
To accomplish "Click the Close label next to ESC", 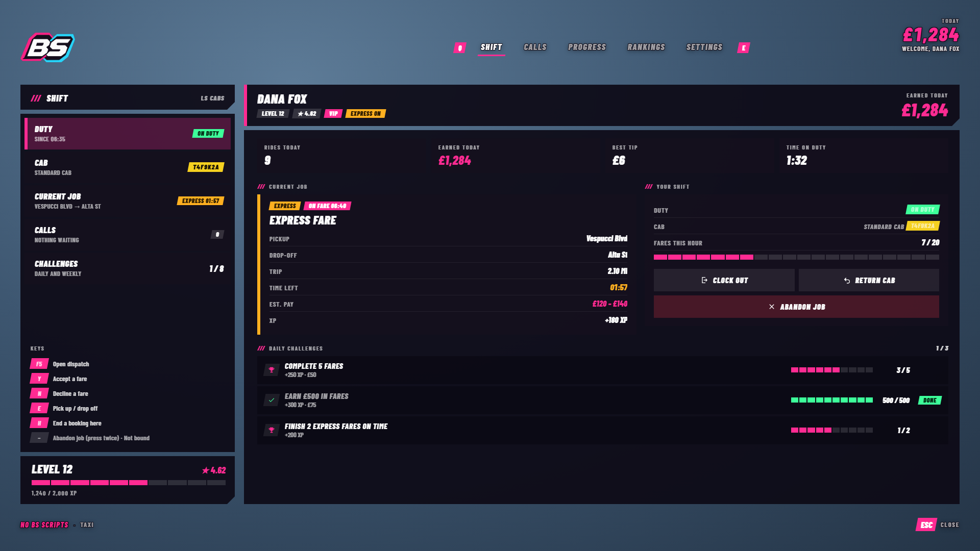I will click(x=950, y=525).
